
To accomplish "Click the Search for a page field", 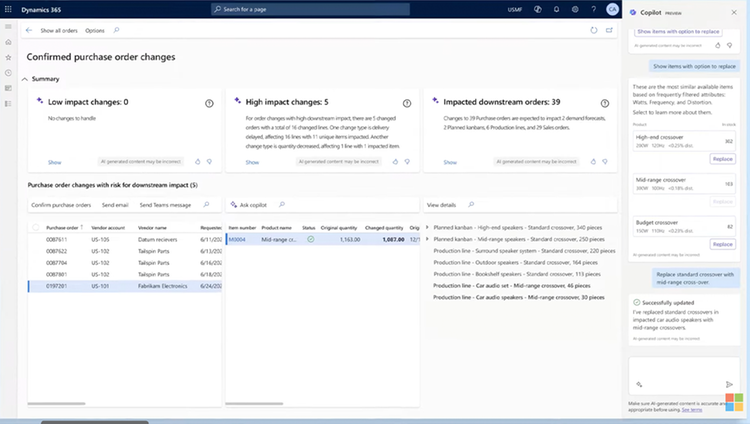I will [x=310, y=9].
